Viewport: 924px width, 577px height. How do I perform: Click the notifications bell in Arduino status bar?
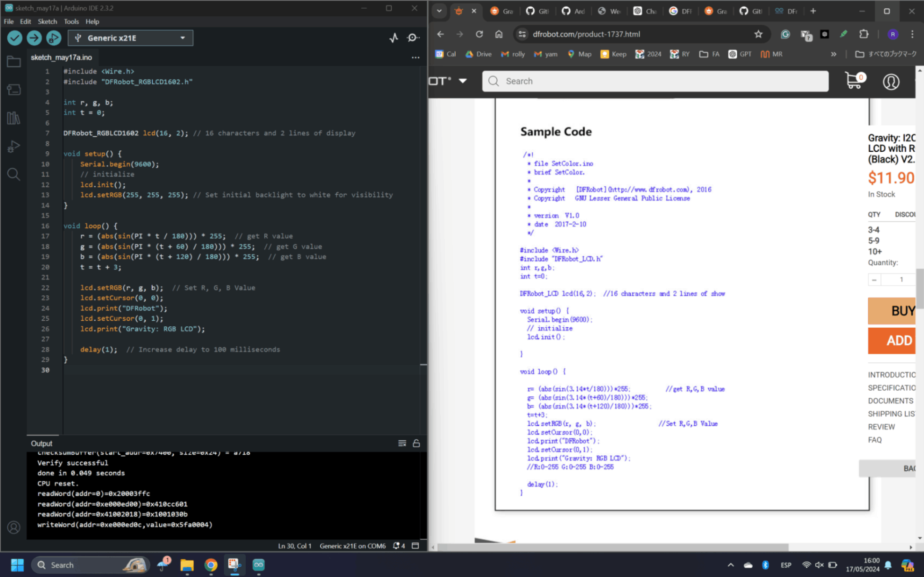[399, 546]
